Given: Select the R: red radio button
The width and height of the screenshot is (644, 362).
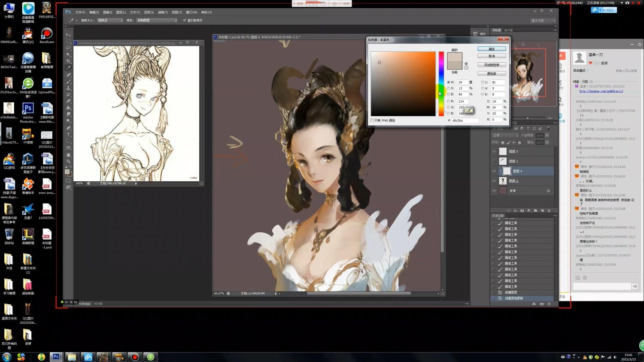Looking at the screenshot, I should 448,101.
